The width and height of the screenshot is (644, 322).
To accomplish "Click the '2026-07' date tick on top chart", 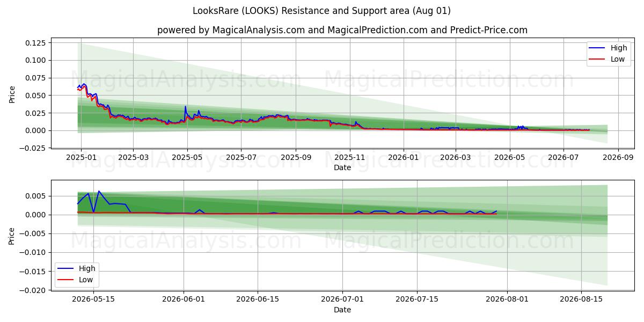I will coord(563,157).
